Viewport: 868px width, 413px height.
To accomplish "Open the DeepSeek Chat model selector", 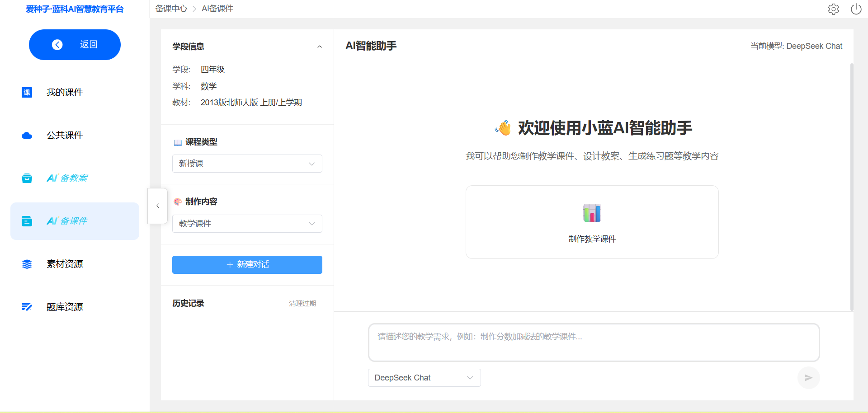I will [424, 378].
